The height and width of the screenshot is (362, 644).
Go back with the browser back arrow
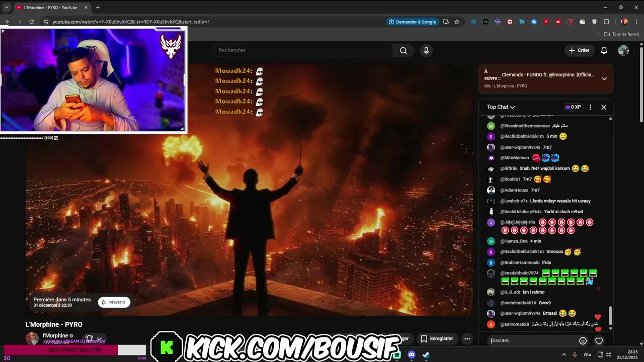[7, 22]
